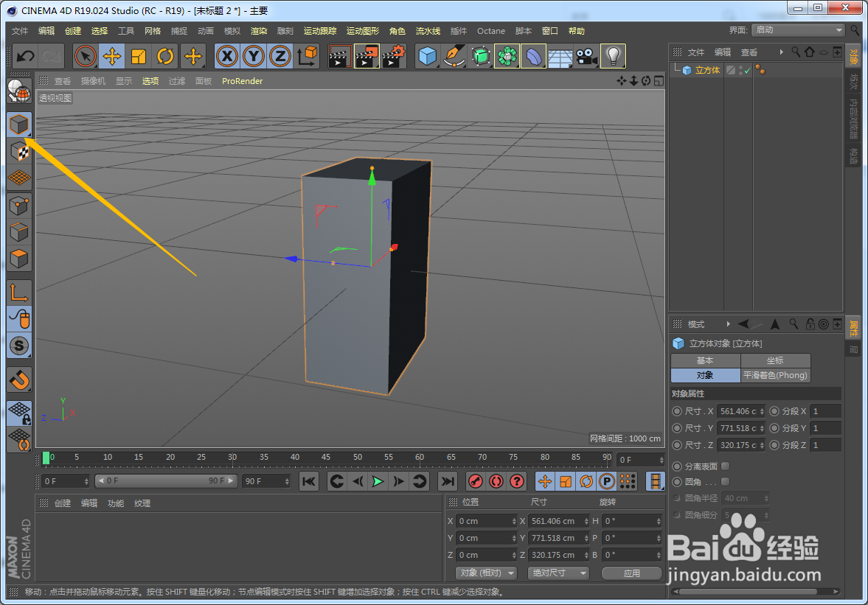
Task: Add a Light object
Action: pos(614,56)
